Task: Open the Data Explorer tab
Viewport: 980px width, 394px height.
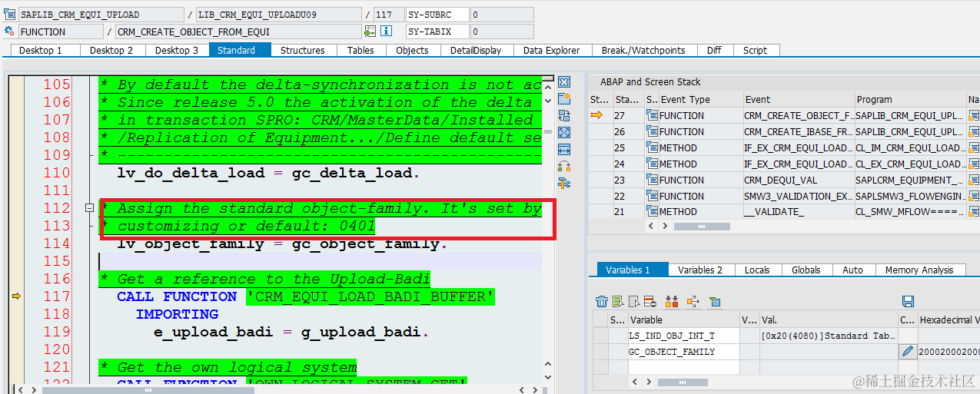Action: (551, 50)
